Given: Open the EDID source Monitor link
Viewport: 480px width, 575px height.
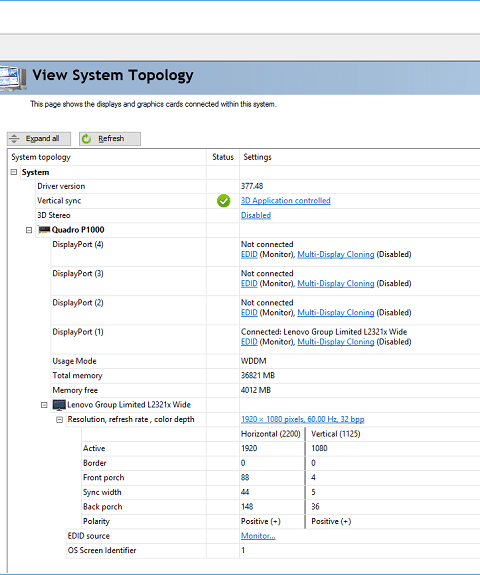Looking at the screenshot, I should coord(258,536).
